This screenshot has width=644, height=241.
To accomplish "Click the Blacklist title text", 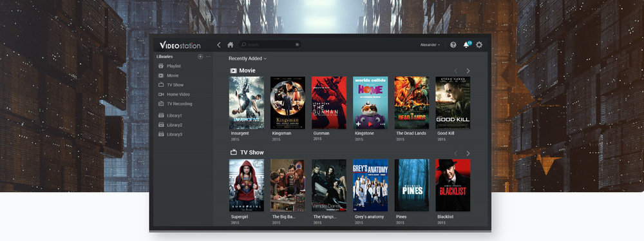I will [445, 217].
